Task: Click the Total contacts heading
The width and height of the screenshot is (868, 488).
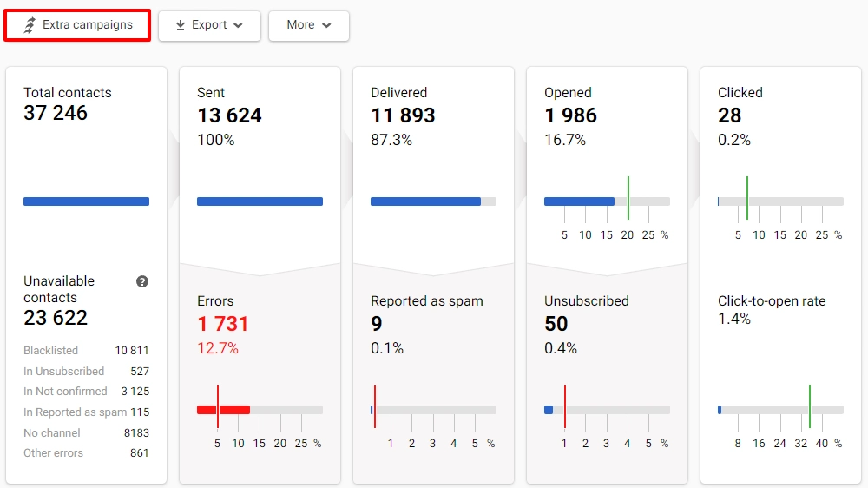Action: [x=68, y=93]
